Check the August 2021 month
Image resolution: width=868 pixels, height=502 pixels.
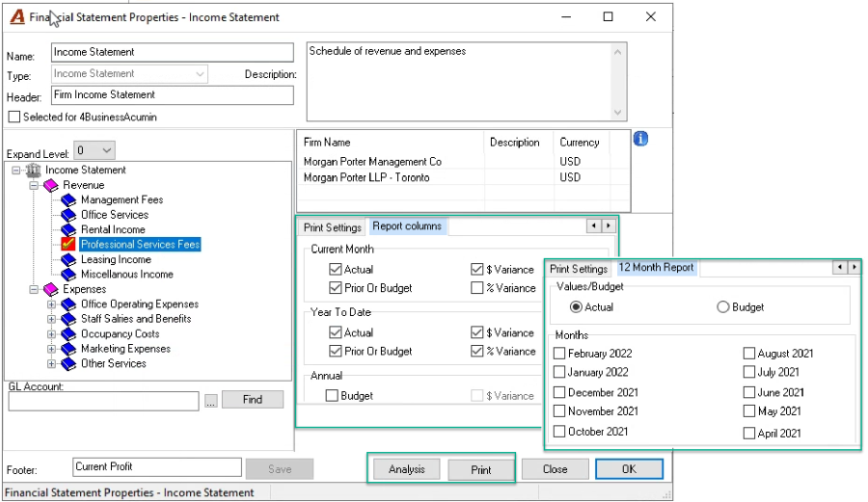pos(749,354)
